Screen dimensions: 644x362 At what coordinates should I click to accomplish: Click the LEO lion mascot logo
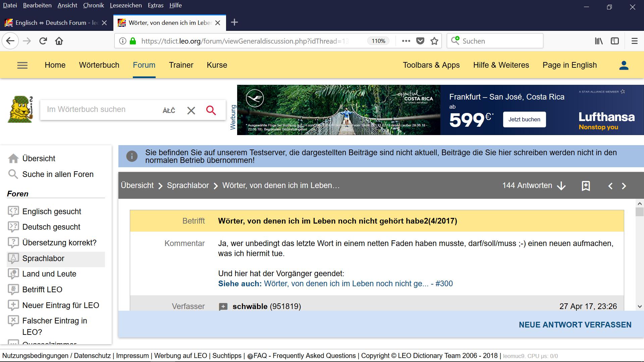click(x=20, y=109)
